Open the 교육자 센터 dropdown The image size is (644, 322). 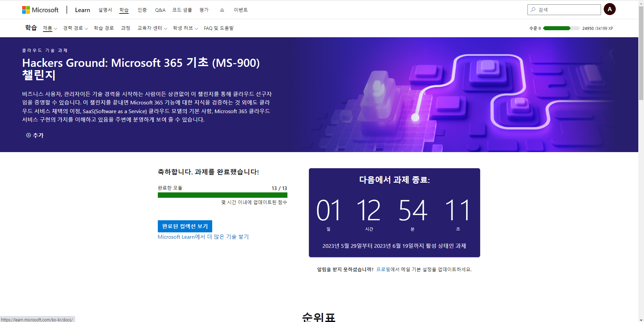(152, 28)
